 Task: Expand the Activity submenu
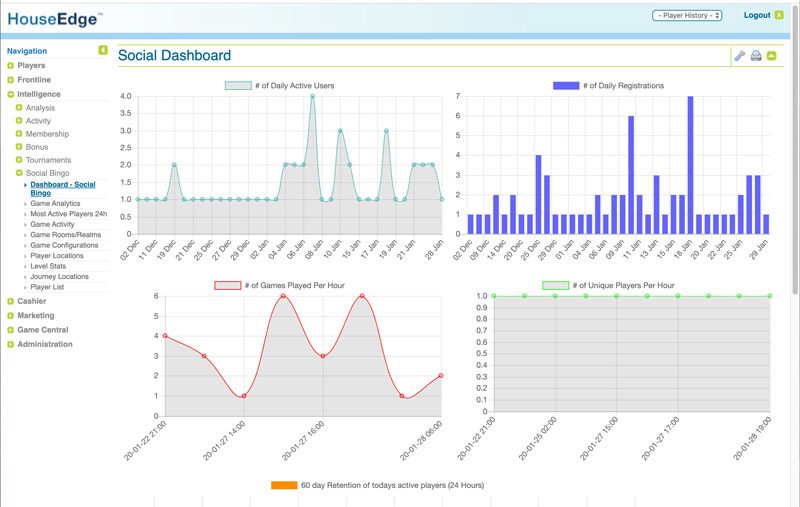pos(19,121)
